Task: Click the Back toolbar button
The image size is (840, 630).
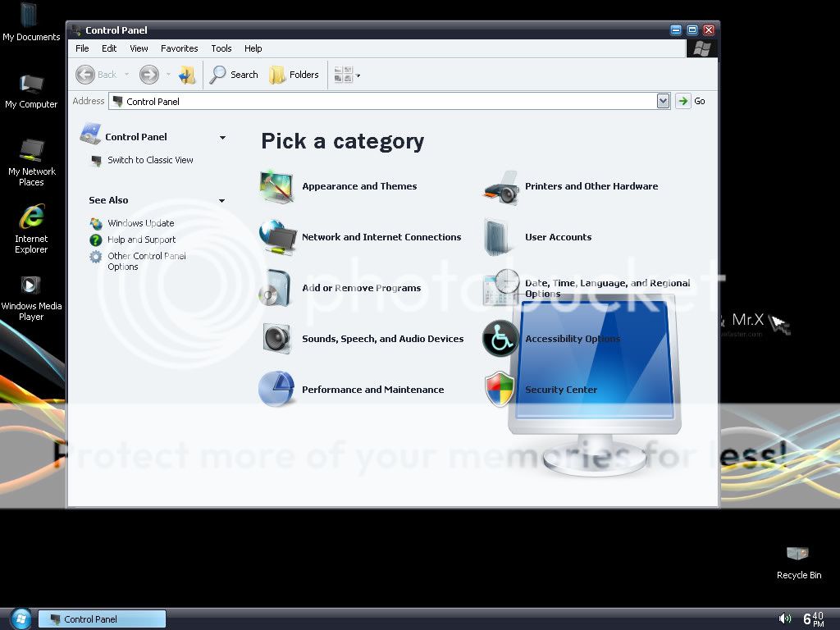Action: coord(96,75)
